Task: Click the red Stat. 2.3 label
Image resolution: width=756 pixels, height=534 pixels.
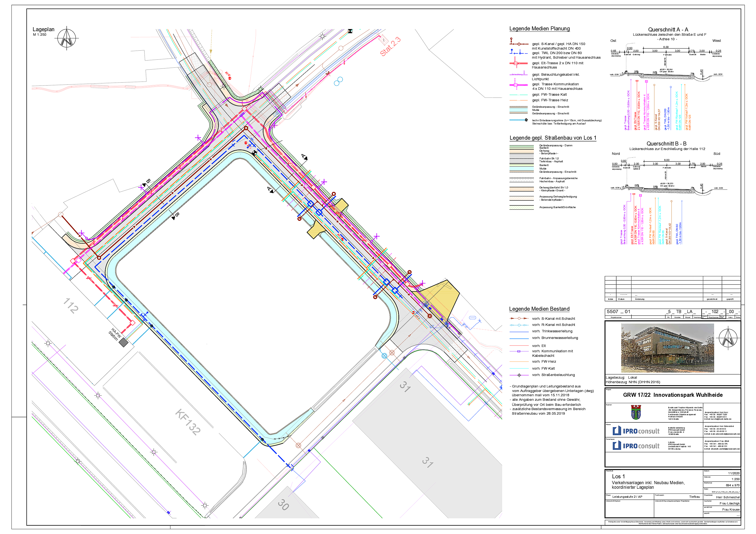Action: coord(390,47)
